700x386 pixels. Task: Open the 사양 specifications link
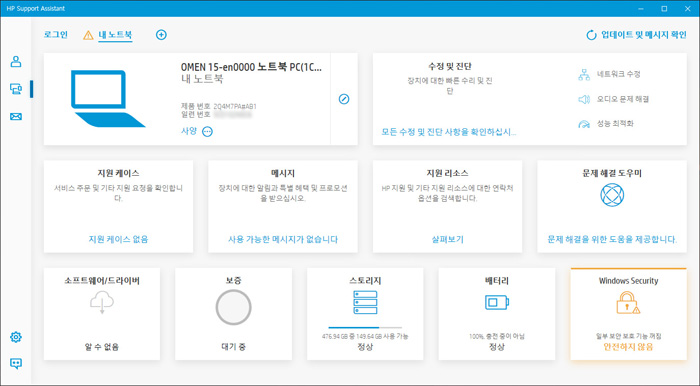[189, 131]
